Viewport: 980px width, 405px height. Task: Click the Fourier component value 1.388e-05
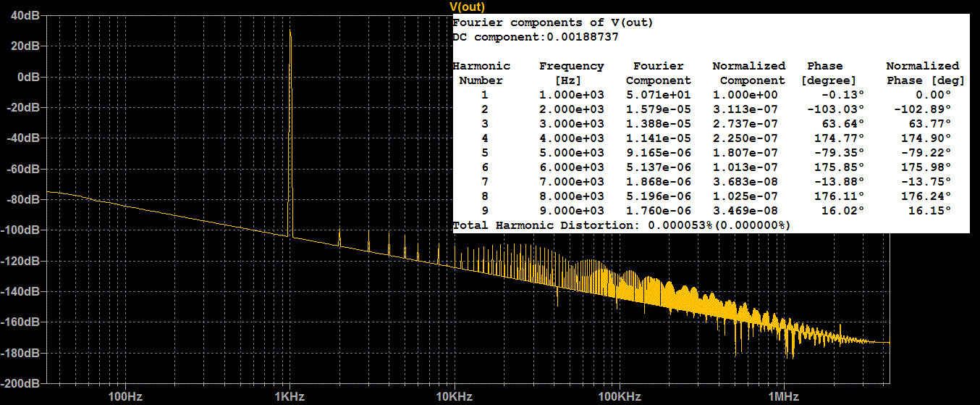pos(658,124)
